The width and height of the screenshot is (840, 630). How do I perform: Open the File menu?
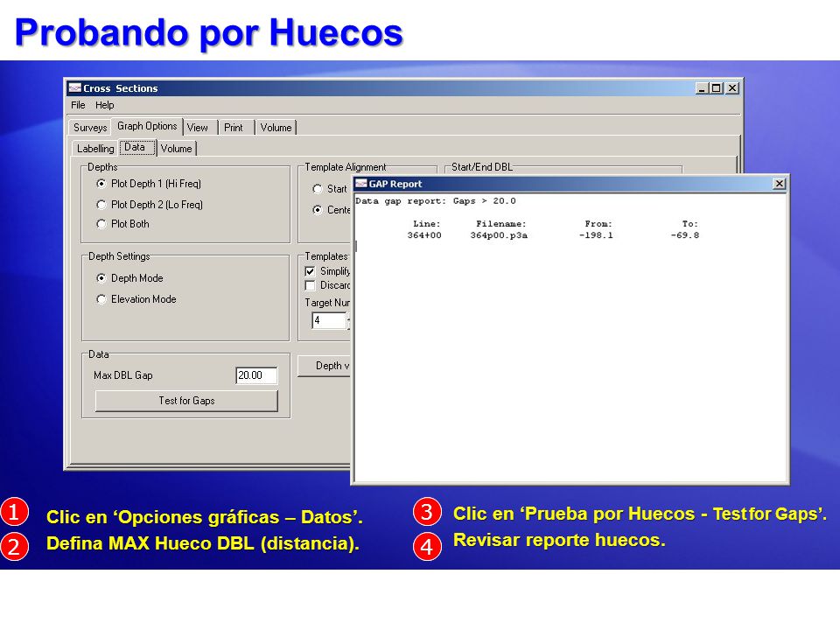click(78, 105)
